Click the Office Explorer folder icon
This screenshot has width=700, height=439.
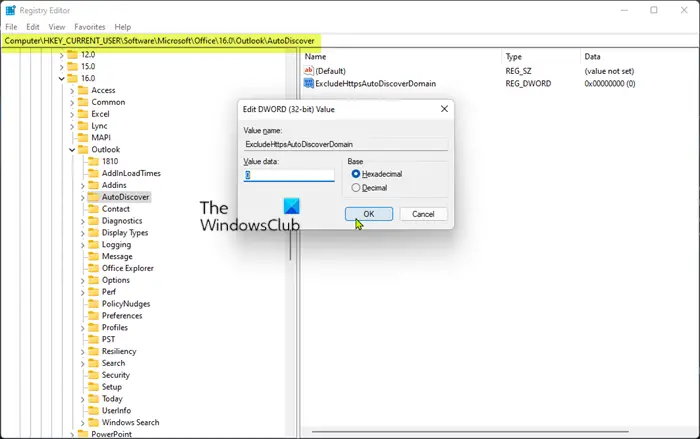(93, 268)
